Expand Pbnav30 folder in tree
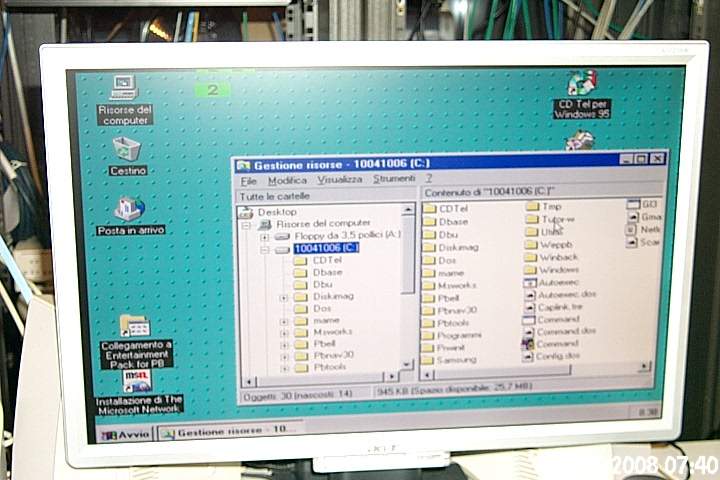The image size is (720, 480). pos(284,356)
